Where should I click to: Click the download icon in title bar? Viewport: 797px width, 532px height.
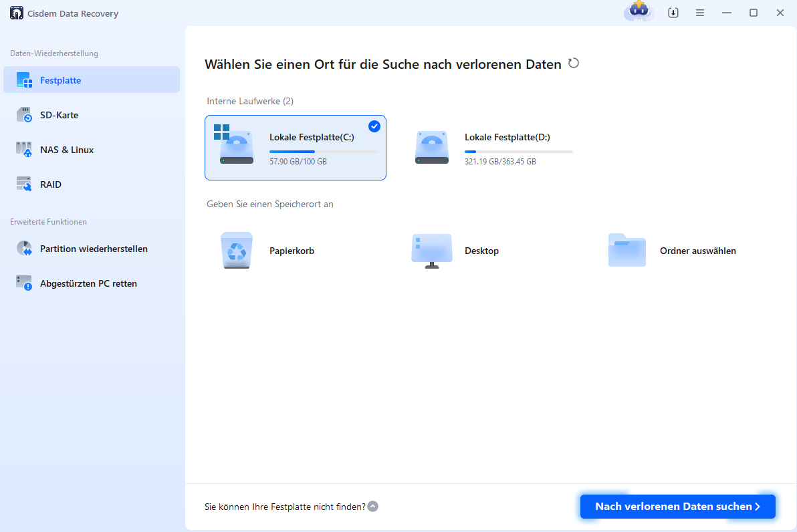(673, 13)
